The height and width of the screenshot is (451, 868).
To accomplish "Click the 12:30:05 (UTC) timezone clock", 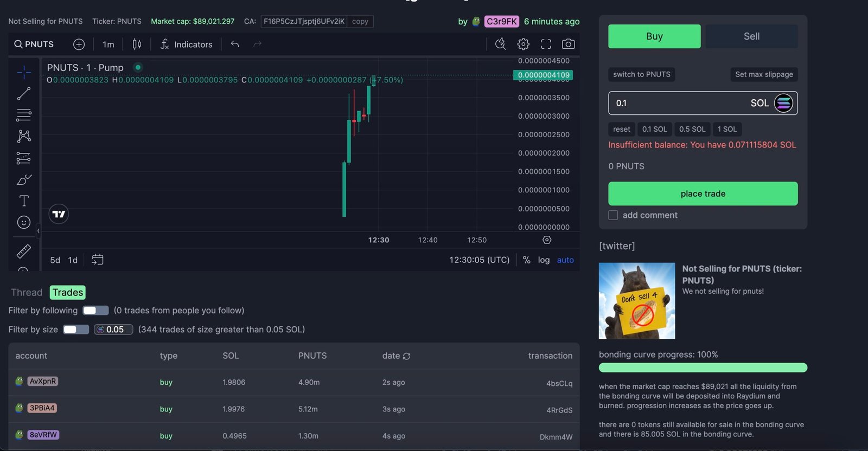I will (480, 260).
